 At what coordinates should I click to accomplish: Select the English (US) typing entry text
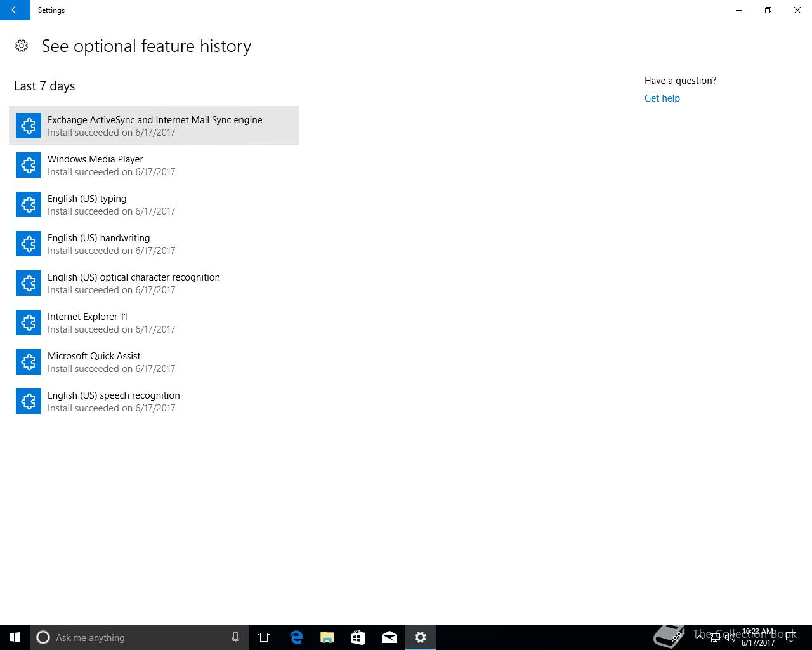point(87,199)
